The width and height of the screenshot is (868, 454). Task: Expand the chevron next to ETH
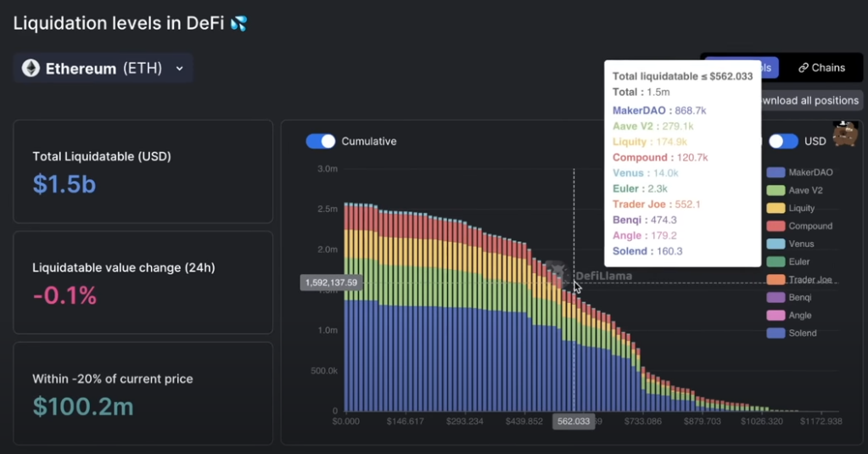(x=179, y=69)
